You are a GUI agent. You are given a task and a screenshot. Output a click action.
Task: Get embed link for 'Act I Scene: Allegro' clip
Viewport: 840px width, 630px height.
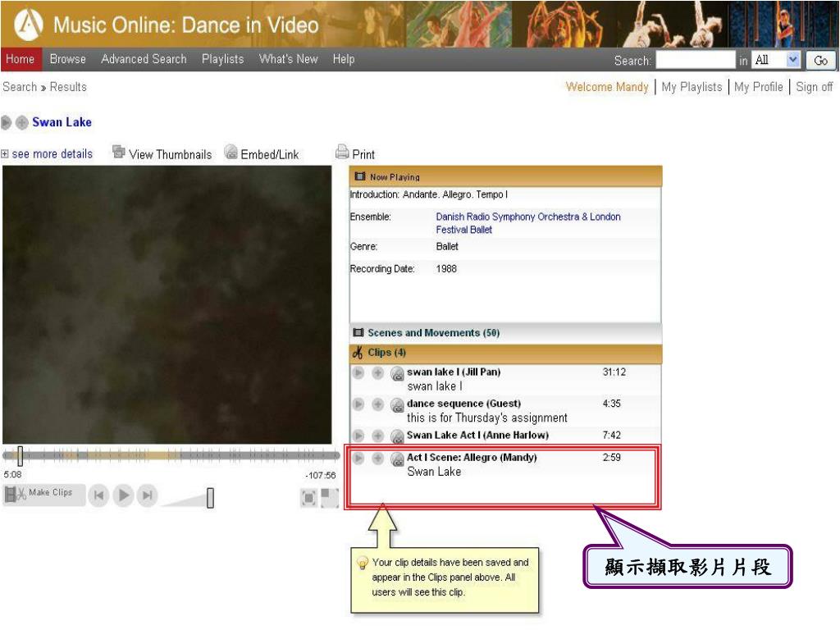click(397, 459)
